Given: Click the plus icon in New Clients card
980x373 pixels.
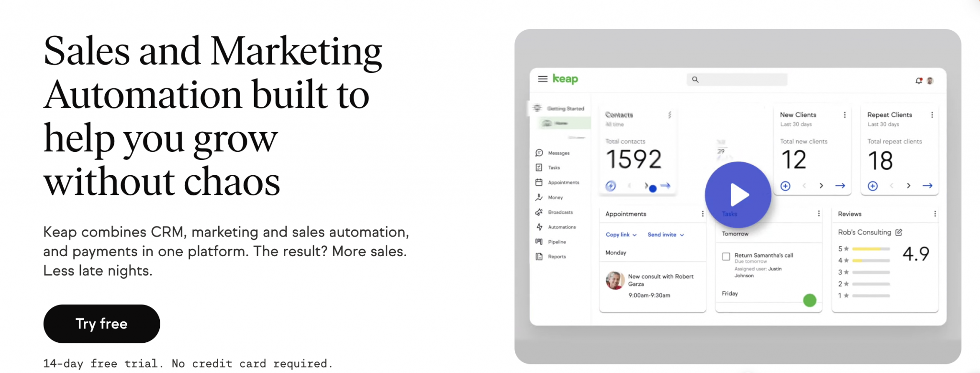Looking at the screenshot, I should pos(785,186).
